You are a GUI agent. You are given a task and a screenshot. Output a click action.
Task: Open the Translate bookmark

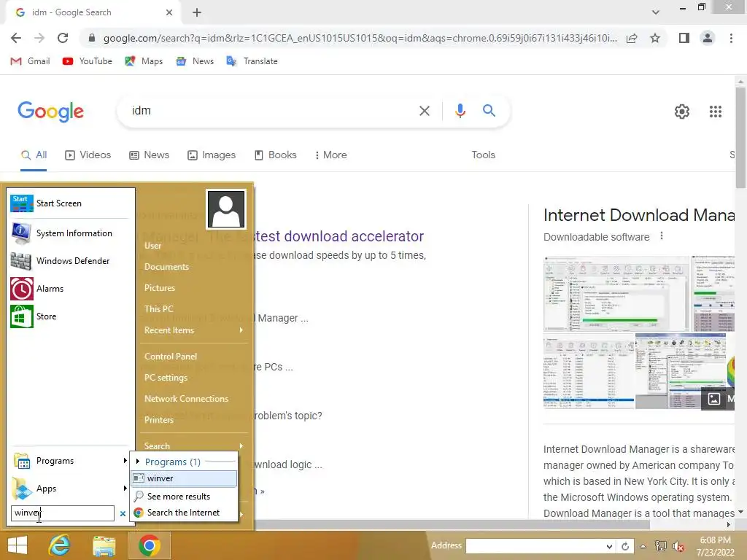point(252,61)
